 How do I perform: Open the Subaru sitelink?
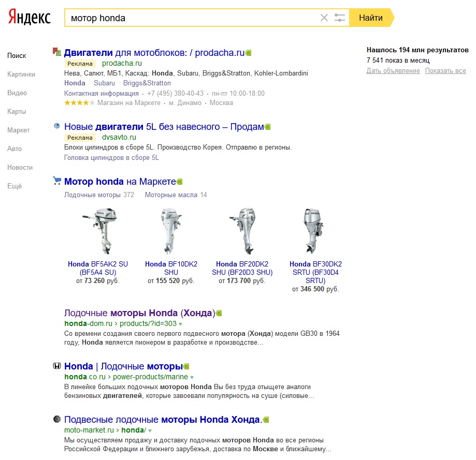(x=104, y=83)
